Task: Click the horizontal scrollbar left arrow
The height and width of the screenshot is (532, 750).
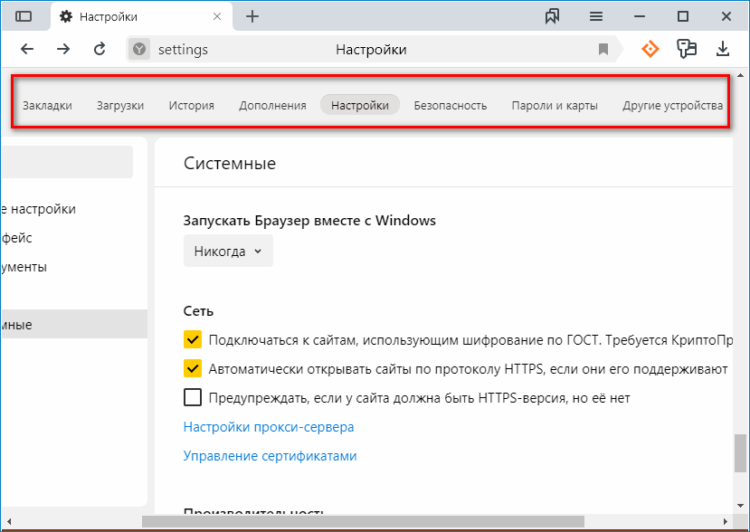Action: pos(9,521)
